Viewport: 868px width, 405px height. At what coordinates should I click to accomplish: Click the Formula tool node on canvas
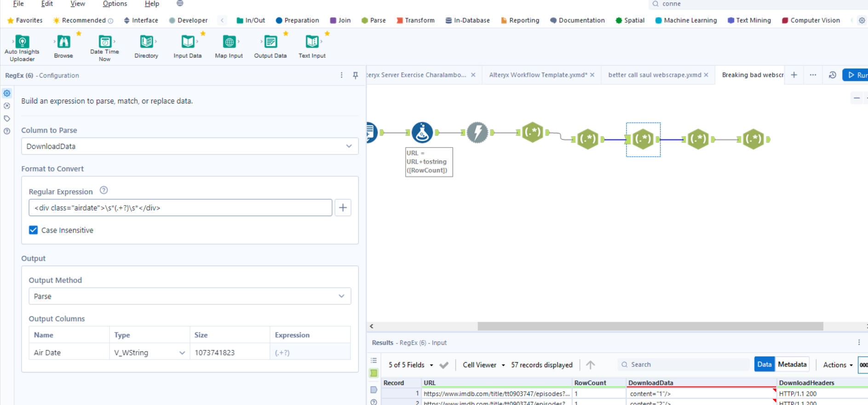pos(422,132)
